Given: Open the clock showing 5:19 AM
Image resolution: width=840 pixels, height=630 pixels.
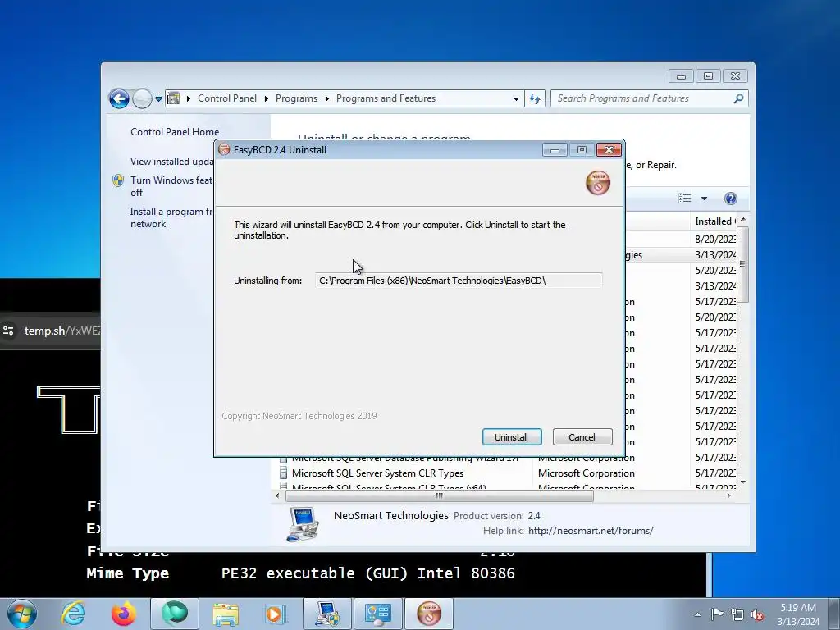Looking at the screenshot, I should tap(798, 614).
